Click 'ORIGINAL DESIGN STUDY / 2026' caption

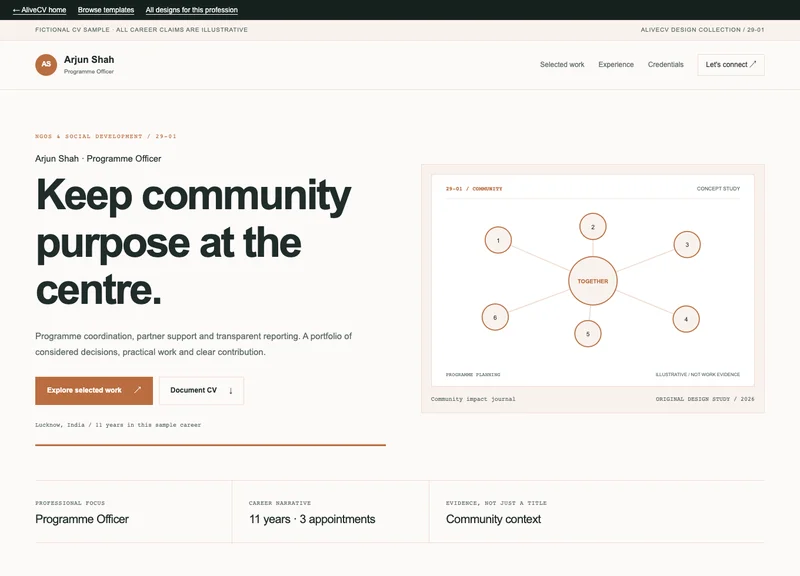705,399
